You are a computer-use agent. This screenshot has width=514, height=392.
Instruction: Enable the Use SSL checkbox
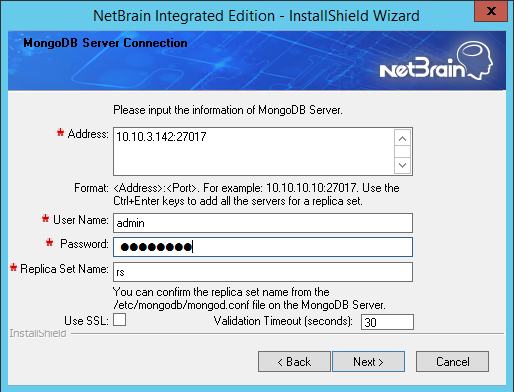pos(119,320)
